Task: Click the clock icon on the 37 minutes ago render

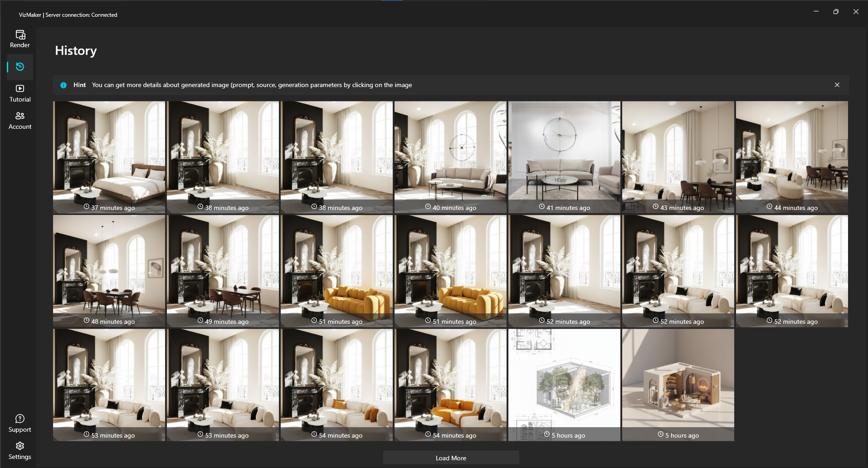Action: (x=86, y=206)
